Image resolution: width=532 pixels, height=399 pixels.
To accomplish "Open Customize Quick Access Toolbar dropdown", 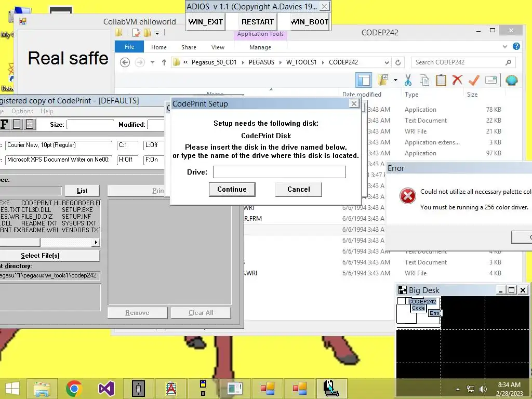I will (x=157, y=33).
